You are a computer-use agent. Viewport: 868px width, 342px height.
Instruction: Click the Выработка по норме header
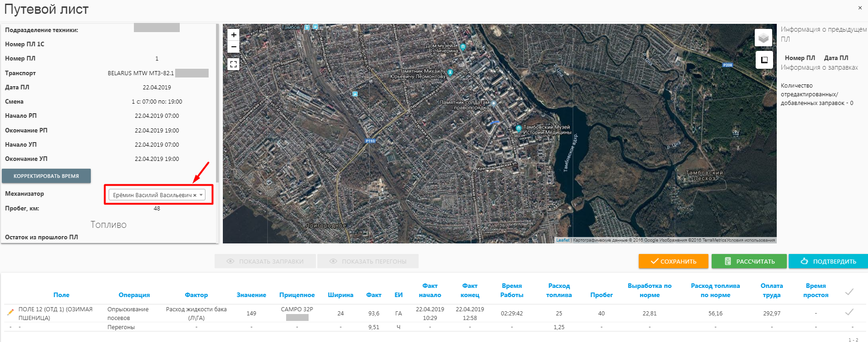click(x=650, y=290)
